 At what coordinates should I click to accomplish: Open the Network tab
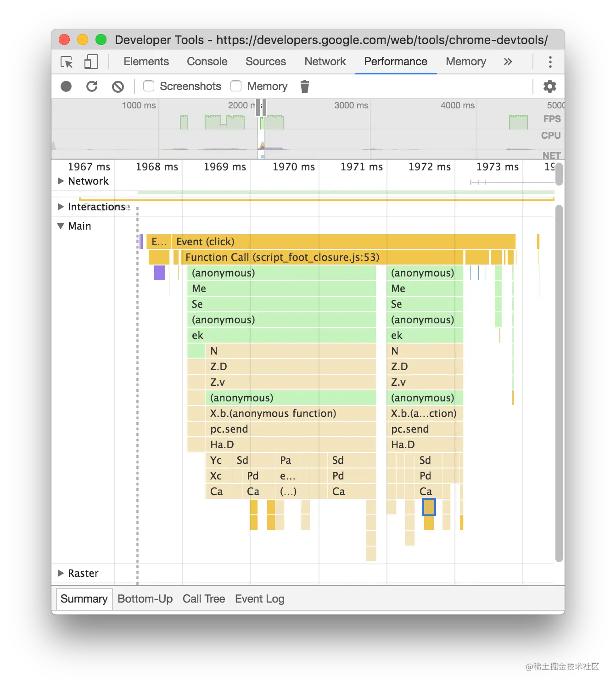pos(325,62)
